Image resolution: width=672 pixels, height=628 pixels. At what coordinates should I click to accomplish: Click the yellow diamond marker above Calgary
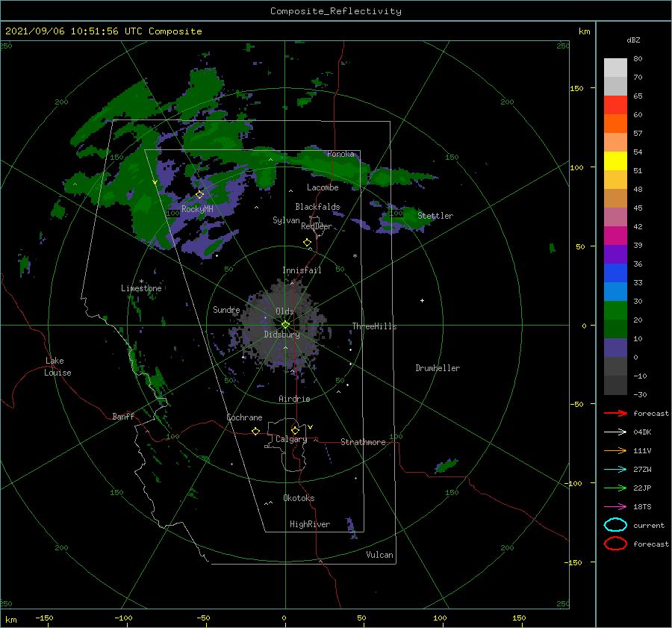[x=295, y=430]
